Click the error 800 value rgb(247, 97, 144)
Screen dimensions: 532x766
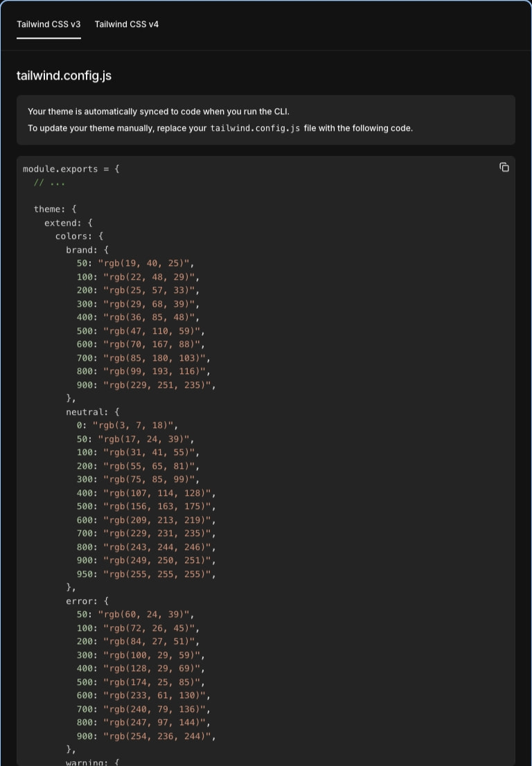click(154, 722)
